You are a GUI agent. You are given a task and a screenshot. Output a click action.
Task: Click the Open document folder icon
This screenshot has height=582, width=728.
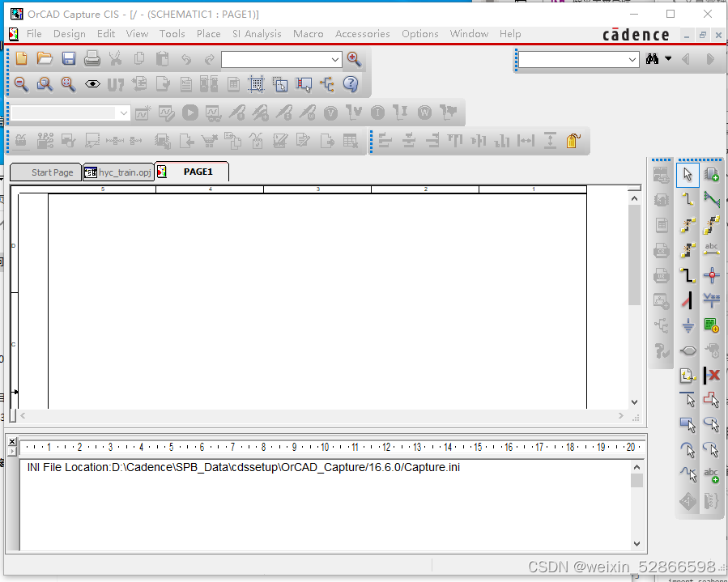(45, 59)
